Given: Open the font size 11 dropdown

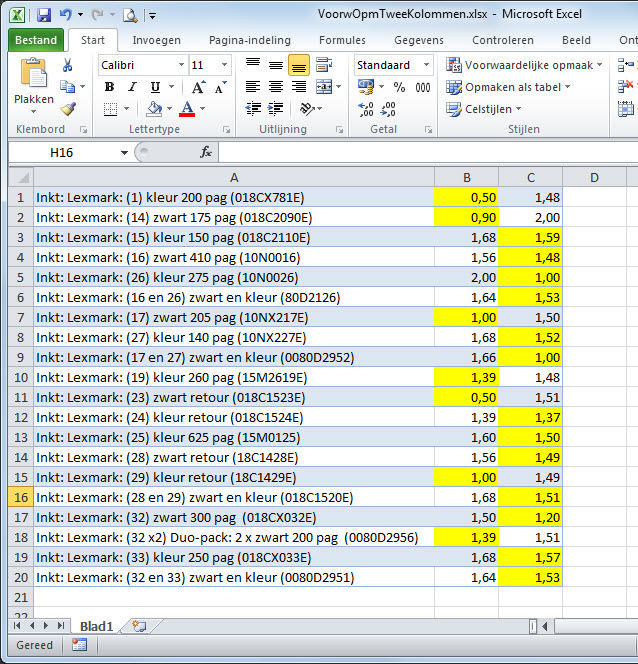Looking at the screenshot, I should pyautogui.click(x=224, y=65).
